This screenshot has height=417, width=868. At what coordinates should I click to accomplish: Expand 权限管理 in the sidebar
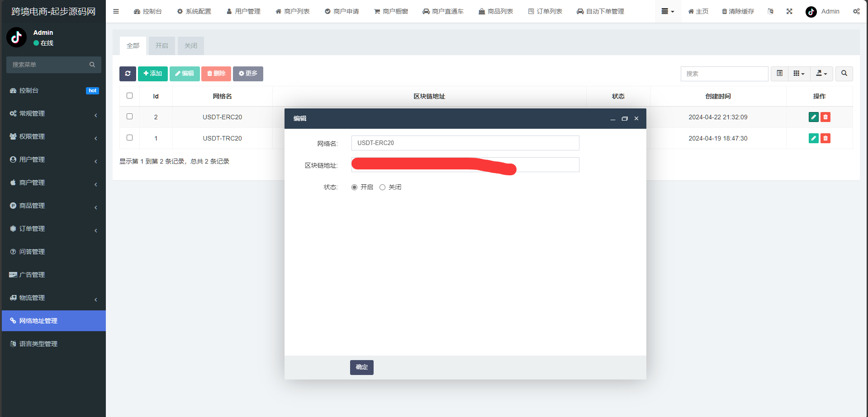point(54,136)
